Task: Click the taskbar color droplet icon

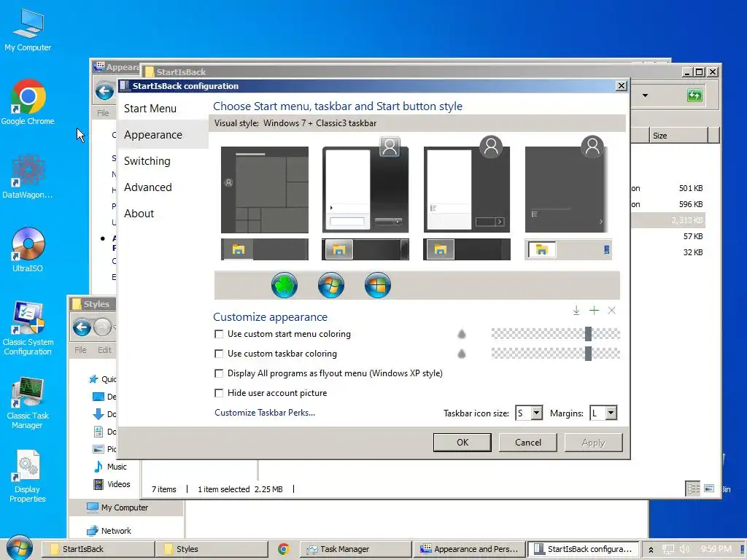Action: coord(462,354)
